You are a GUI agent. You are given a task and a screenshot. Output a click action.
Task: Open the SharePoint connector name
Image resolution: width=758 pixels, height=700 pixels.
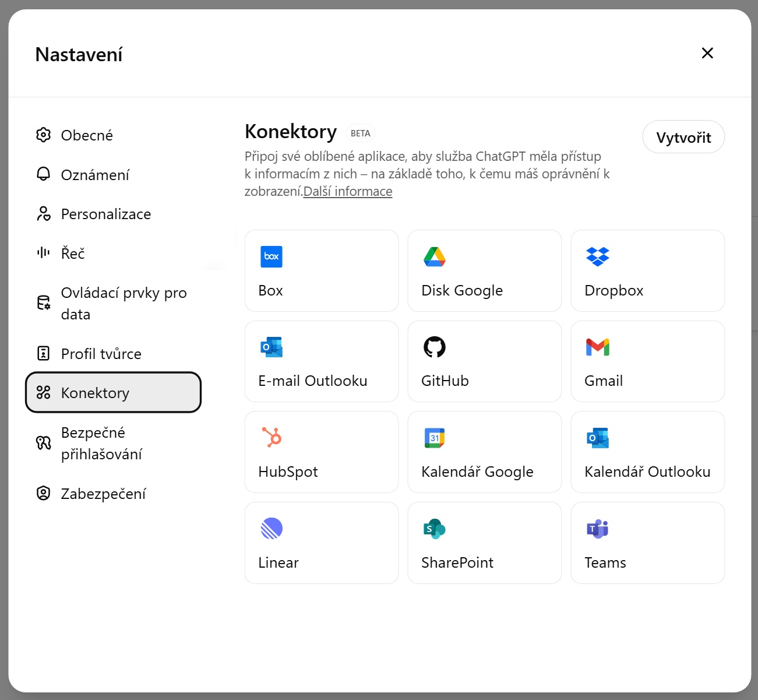[457, 562]
